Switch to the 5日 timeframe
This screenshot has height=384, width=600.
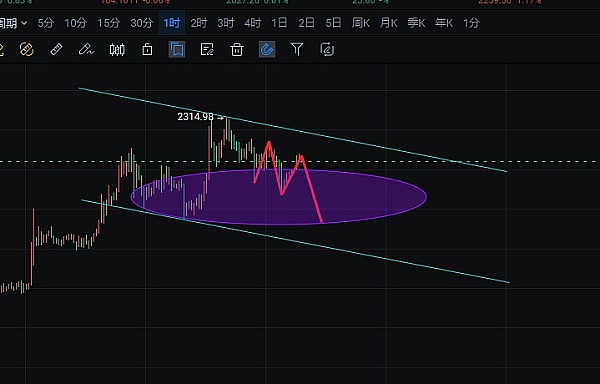pyautogui.click(x=333, y=23)
